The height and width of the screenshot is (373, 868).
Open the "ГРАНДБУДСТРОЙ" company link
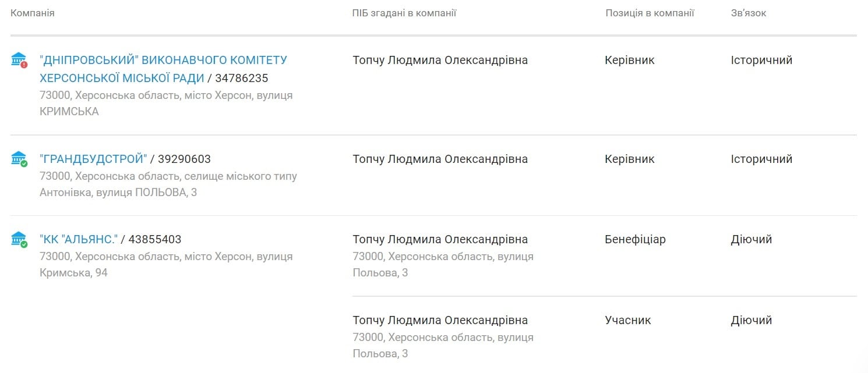[x=93, y=159]
